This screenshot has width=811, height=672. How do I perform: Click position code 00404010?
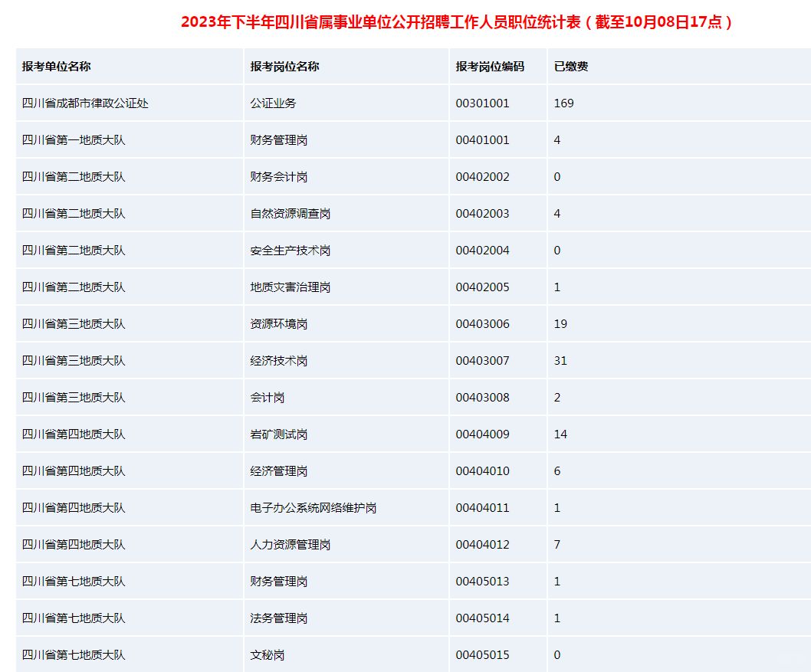click(482, 470)
